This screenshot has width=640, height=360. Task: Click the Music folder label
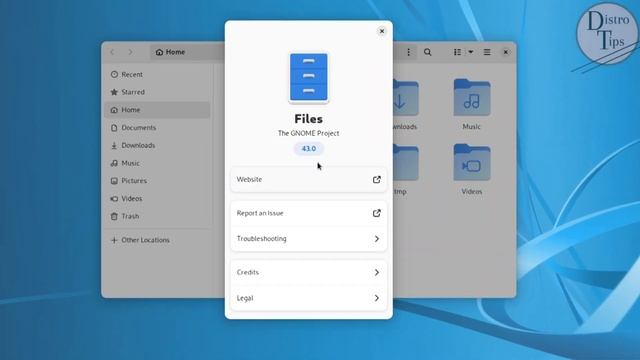(471, 127)
